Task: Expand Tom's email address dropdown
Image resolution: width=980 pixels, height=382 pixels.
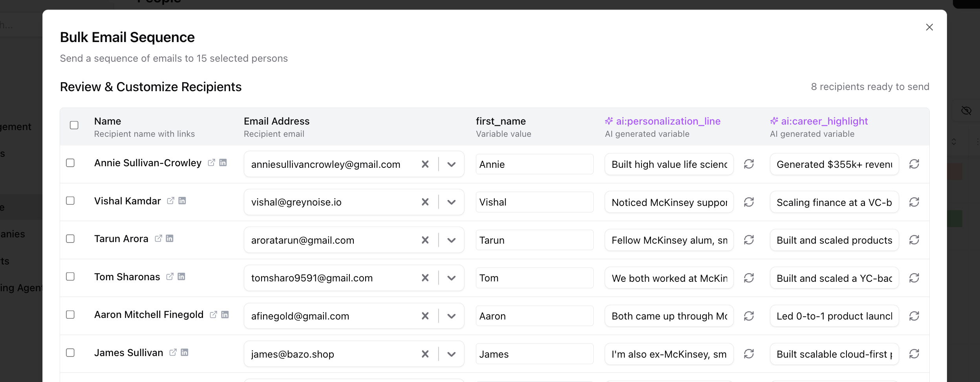Action: tap(452, 278)
